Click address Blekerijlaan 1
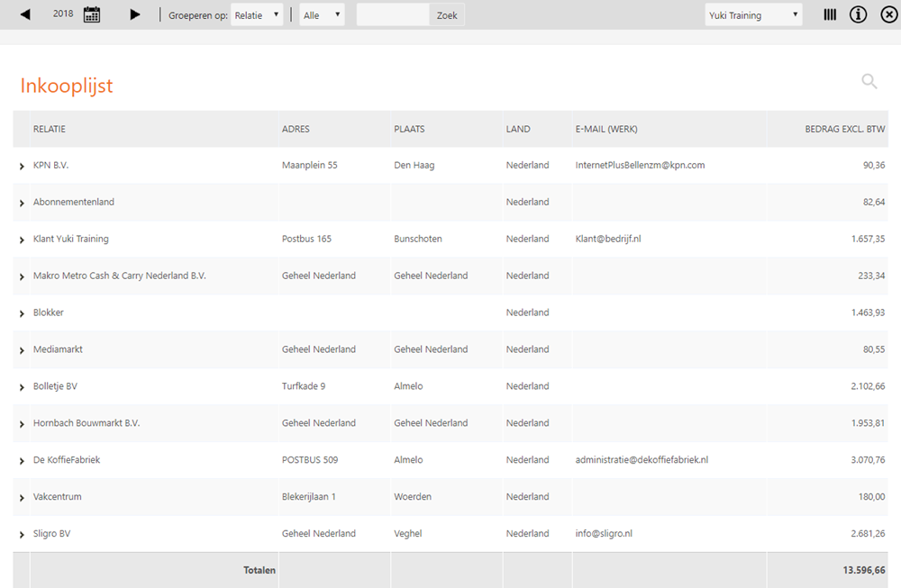The image size is (901, 588). click(x=308, y=496)
